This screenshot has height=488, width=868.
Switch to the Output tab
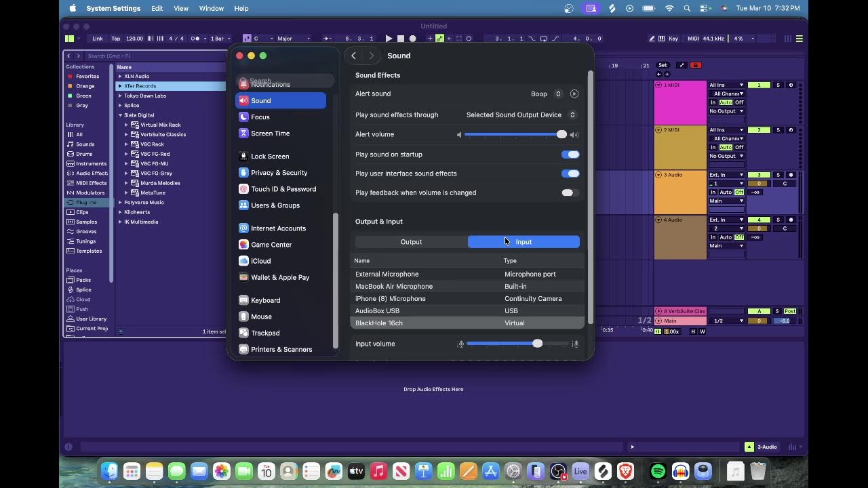[411, 242]
